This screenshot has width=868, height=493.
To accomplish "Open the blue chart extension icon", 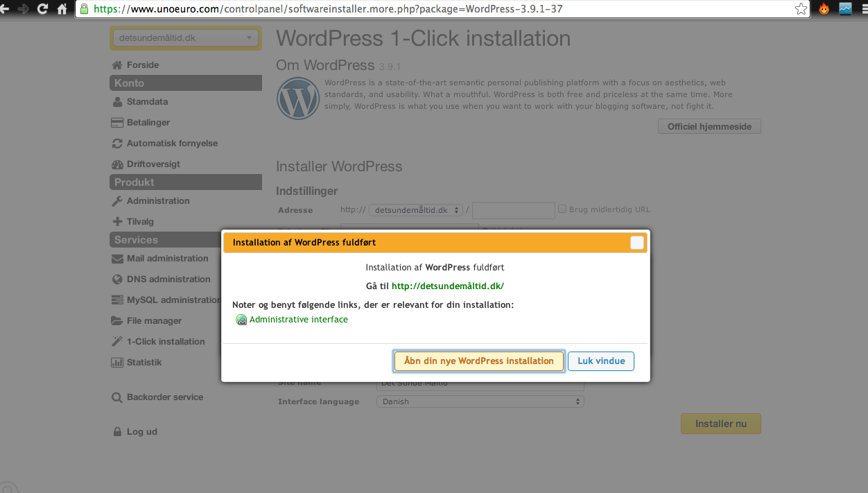I will (x=845, y=9).
